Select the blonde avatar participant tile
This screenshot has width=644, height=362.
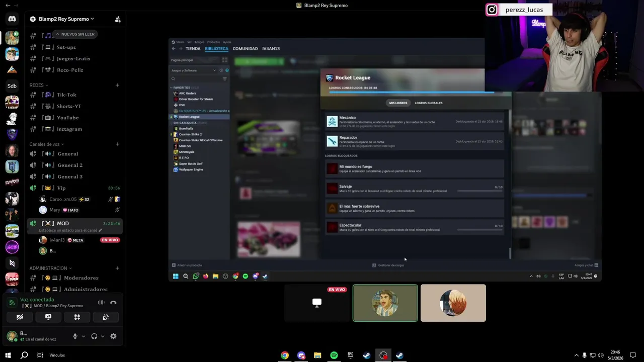(x=453, y=303)
